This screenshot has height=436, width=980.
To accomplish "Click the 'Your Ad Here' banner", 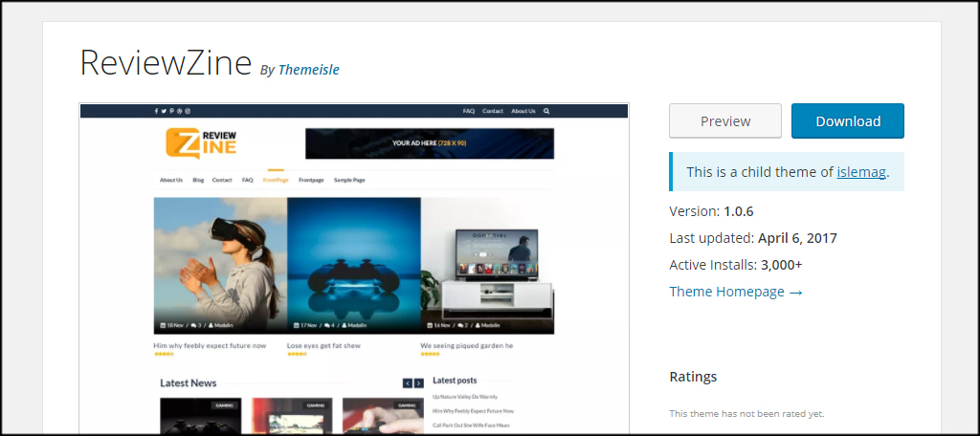I will click(429, 143).
